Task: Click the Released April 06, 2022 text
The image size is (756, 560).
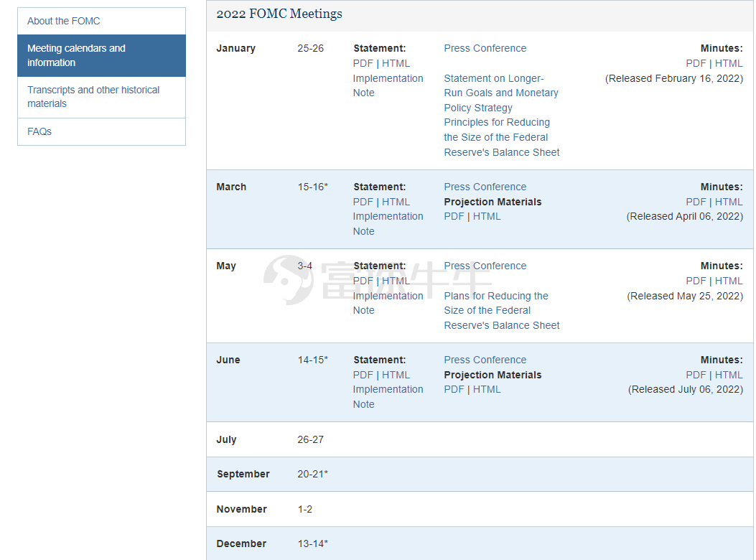Action: [x=685, y=217]
